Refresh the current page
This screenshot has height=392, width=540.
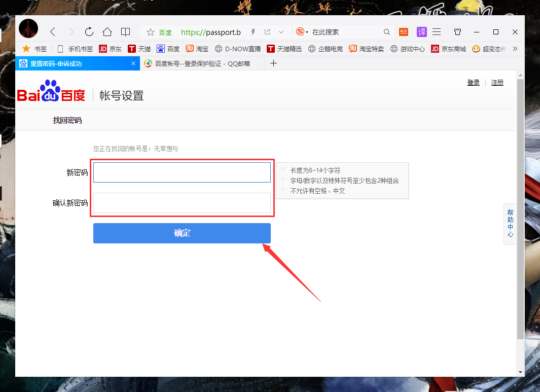[x=89, y=31]
